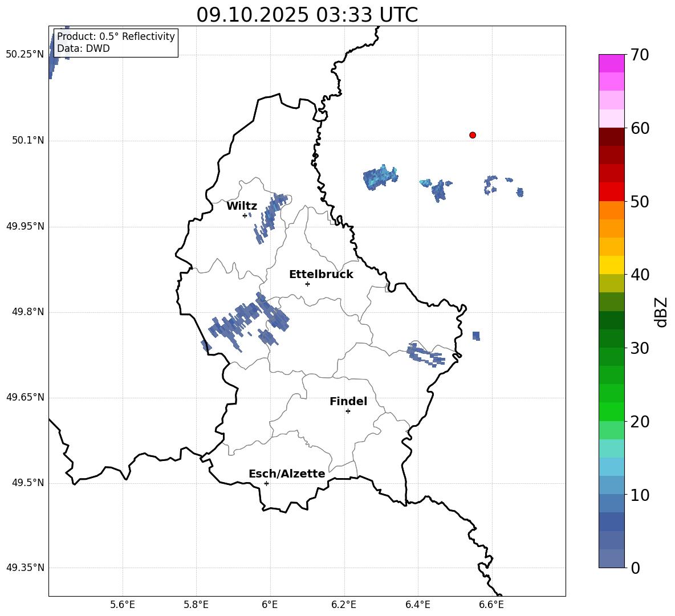Click the 6°E longitude label
675x616 pixels.
pyautogui.click(x=270, y=605)
